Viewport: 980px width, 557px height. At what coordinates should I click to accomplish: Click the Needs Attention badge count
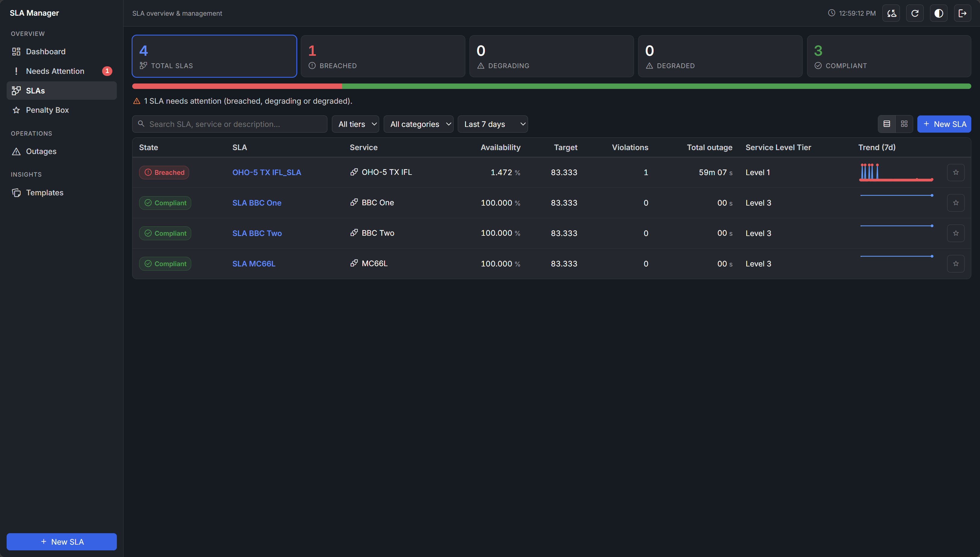107,71
